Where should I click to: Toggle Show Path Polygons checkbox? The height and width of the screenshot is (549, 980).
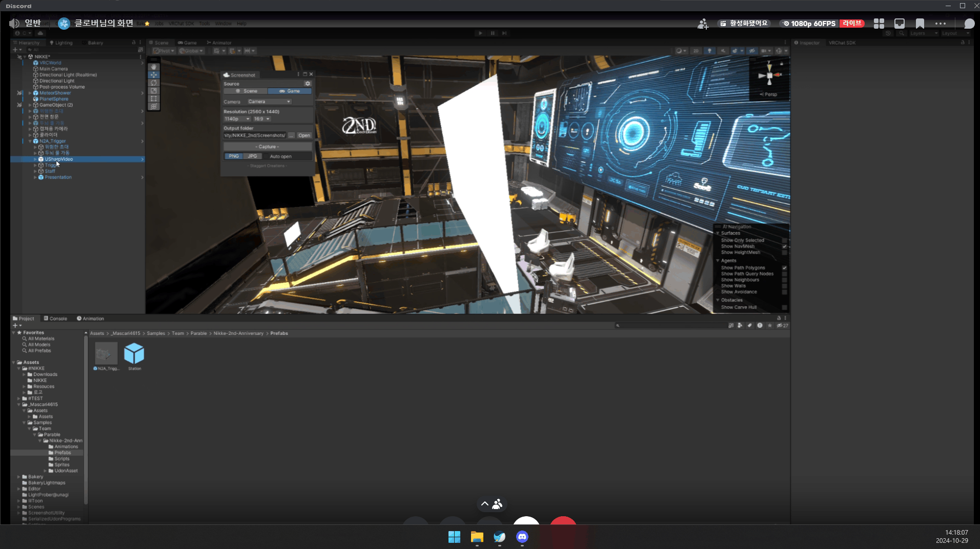pos(784,268)
